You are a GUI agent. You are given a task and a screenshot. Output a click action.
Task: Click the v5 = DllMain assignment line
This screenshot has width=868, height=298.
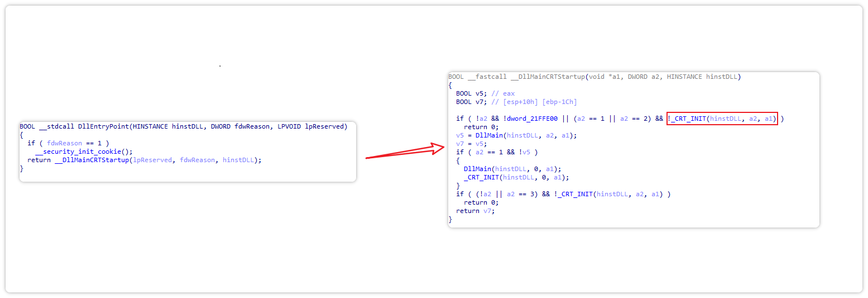pyautogui.click(x=516, y=135)
